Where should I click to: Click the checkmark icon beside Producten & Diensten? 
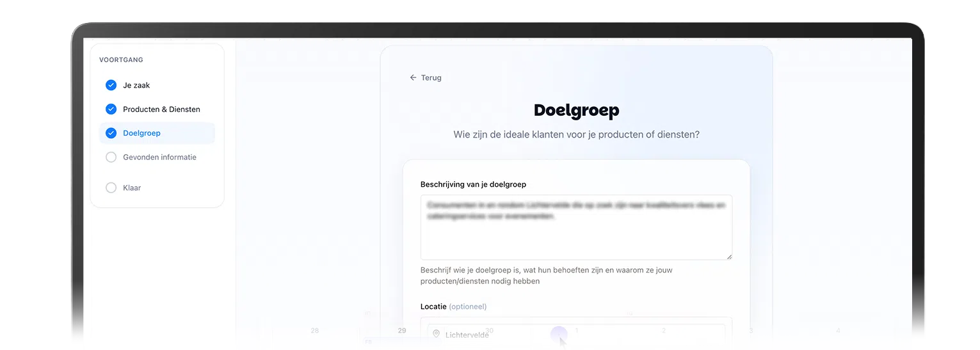(111, 109)
